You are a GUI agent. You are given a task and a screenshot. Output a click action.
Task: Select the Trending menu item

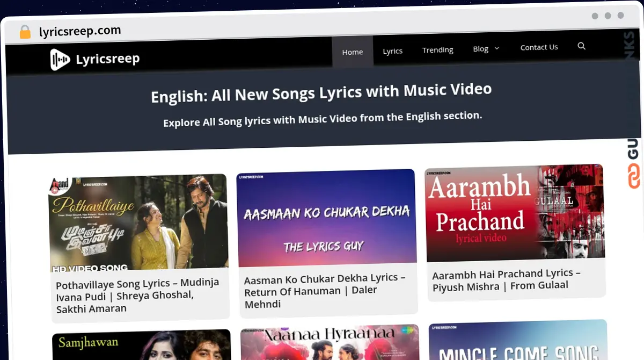(x=437, y=50)
